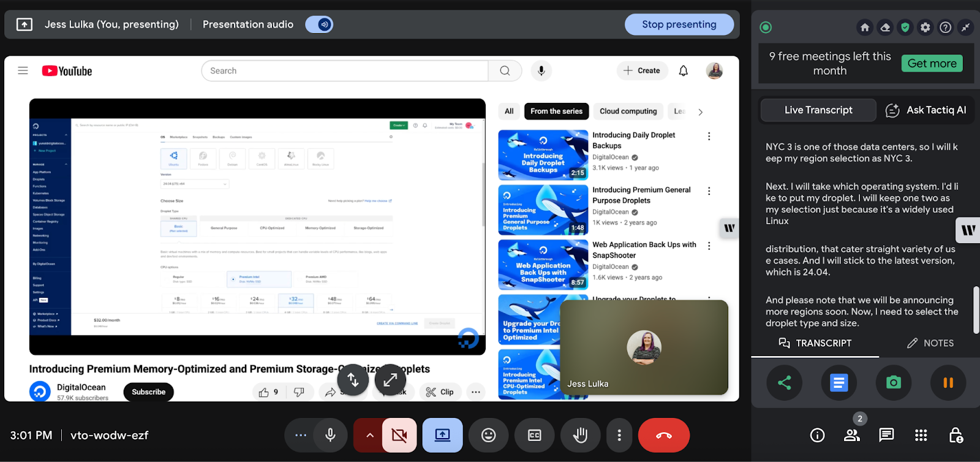
Task: Toggle closed captions in the meeting
Action: (534, 435)
